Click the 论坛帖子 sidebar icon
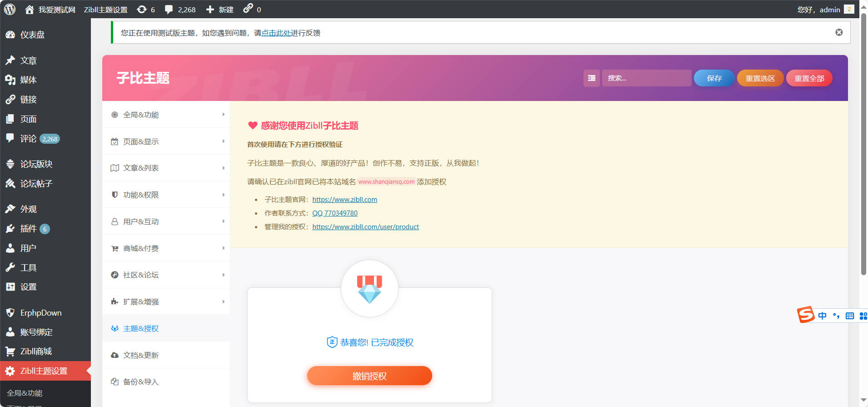The height and width of the screenshot is (407, 868). pos(10,183)
